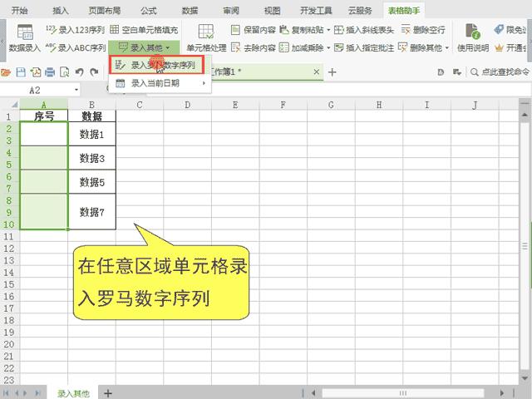Click the redo arrow icon

[94, 72]
